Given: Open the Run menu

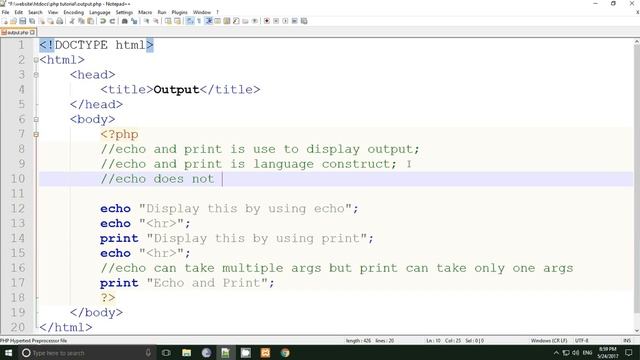Looking at the screenshot, I should point(162,12).
